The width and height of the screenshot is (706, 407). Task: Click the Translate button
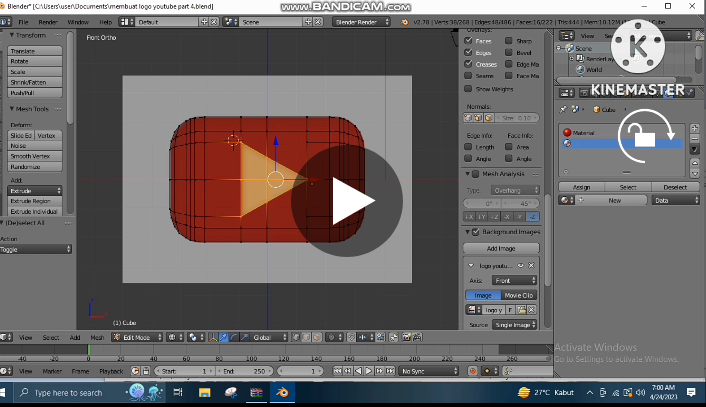click(x=35, y=51)
